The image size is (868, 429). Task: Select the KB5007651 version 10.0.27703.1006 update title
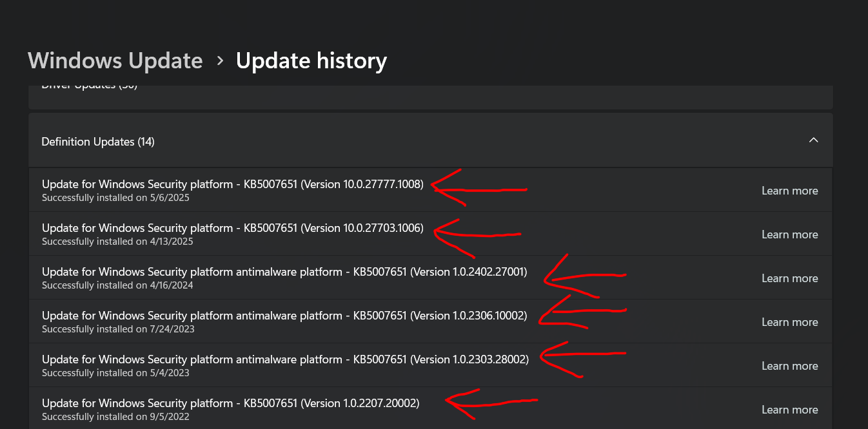(232, 228)
